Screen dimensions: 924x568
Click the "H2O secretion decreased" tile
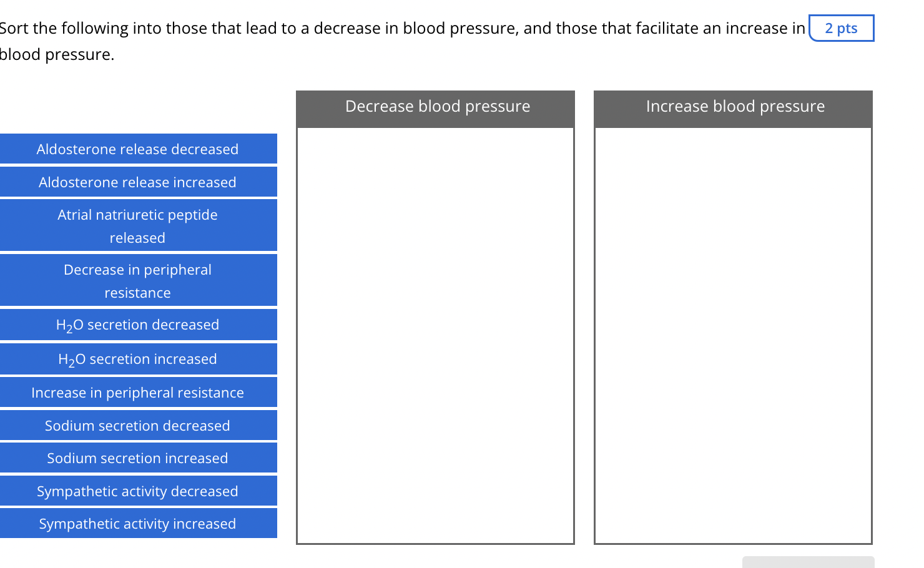(138, 325)
